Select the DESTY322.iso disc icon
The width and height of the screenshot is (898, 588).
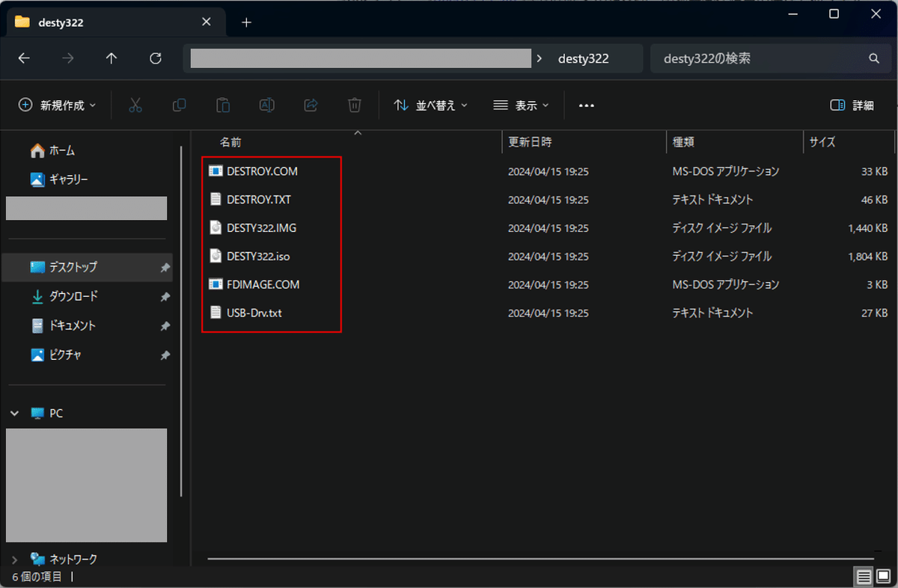tap(216, 256)
